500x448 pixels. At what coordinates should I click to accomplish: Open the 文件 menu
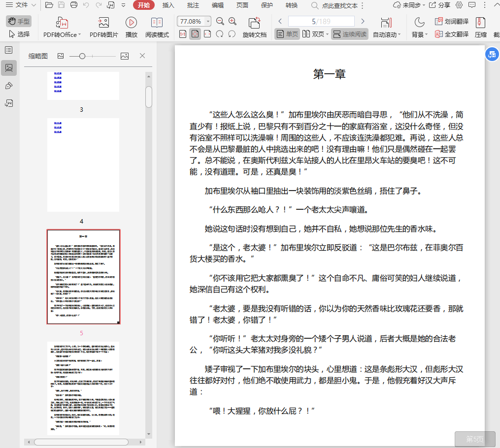coord(21,5)
